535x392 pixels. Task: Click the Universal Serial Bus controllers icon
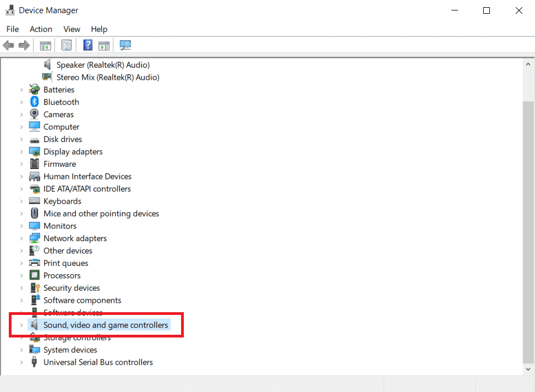pyautogui.click(x=35, y=362)
